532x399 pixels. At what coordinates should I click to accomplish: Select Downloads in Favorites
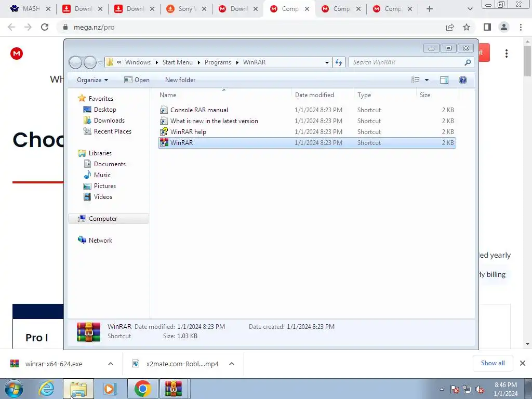click(109, 121)
